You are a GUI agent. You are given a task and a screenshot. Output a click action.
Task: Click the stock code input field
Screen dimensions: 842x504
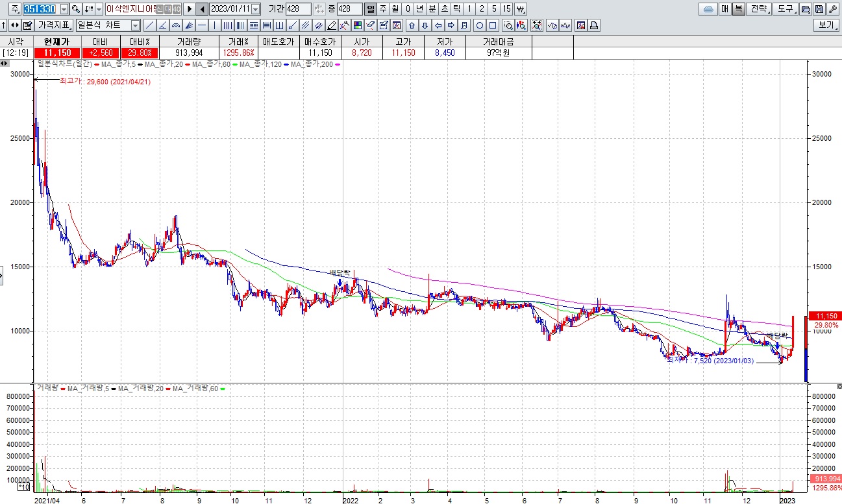40,9
